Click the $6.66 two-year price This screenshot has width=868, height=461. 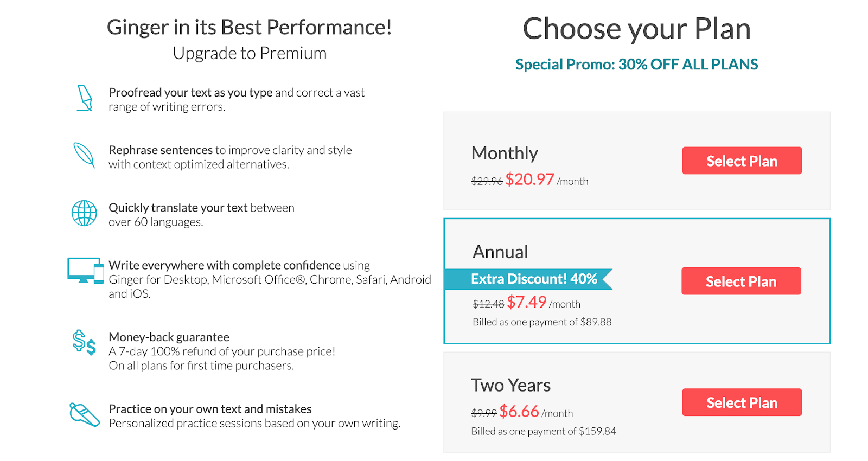point(519,411)
